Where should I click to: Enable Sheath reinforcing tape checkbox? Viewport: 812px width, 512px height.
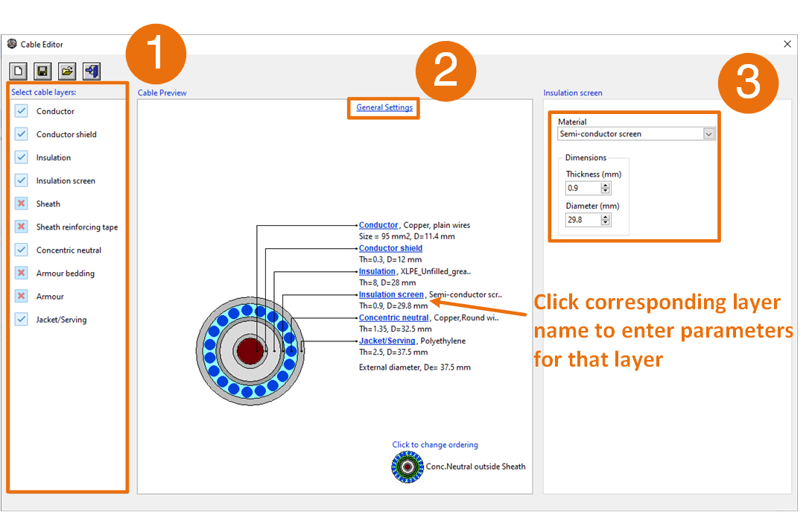22,227
